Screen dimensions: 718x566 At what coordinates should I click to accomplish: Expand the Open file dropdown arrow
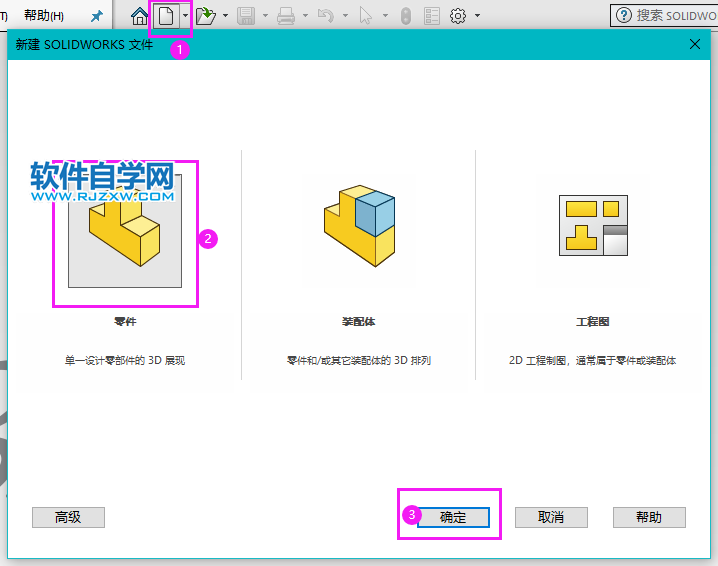point(225,16)
